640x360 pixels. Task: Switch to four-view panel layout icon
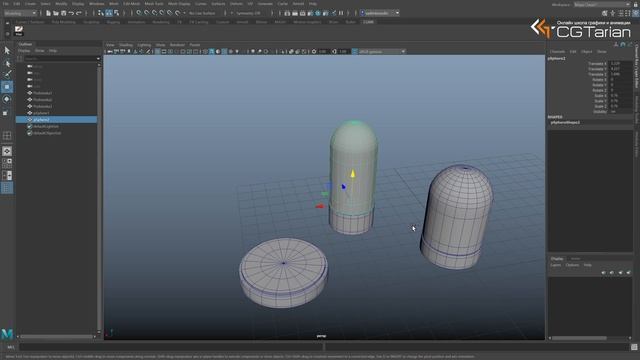tap(7, 162)
